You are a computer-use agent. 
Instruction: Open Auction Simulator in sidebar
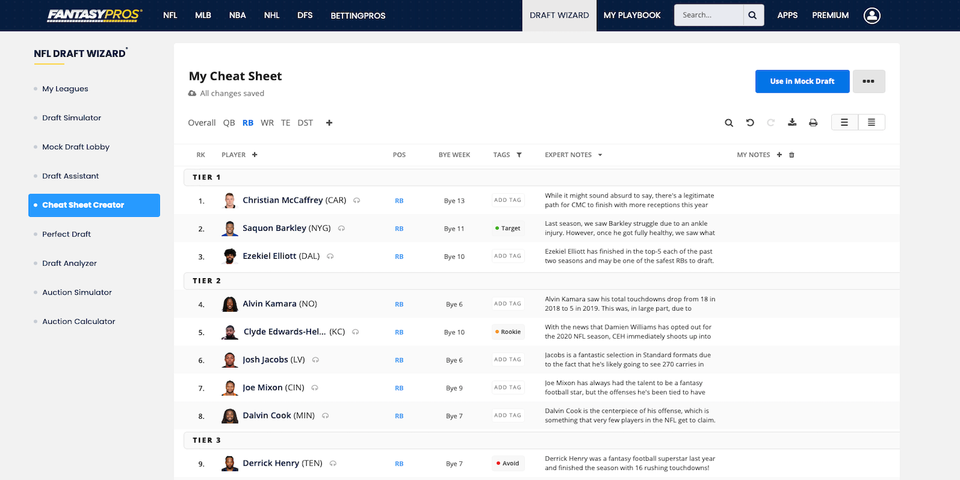(77, 292)
